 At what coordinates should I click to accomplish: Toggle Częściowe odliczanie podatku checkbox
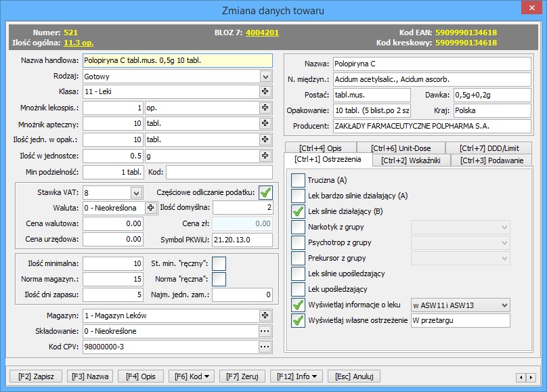tap(265, 192)
